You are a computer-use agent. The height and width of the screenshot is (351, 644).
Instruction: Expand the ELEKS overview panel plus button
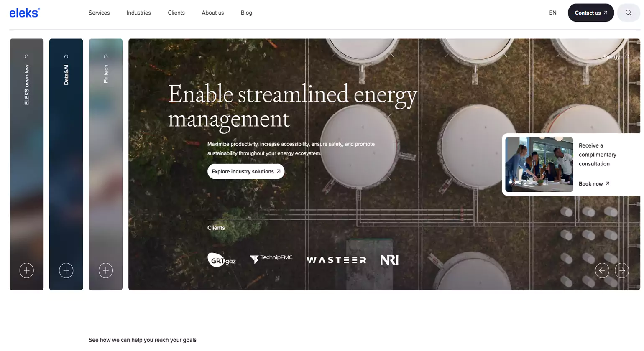click(x=27, y=271)
